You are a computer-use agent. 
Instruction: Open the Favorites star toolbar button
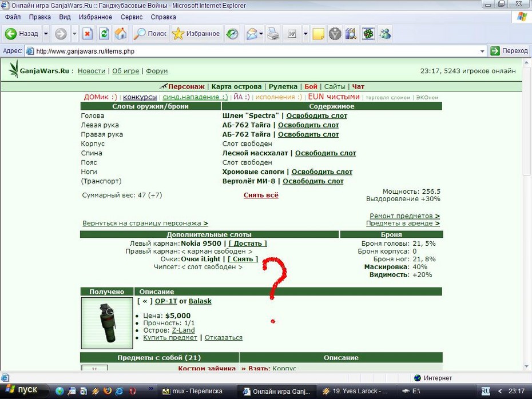(196, 34)
